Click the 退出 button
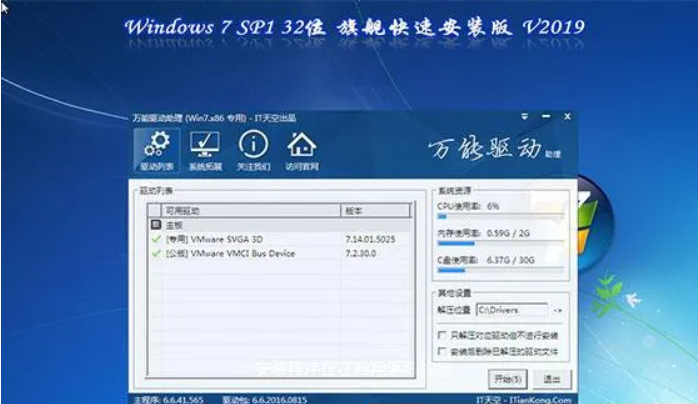This screenshot has height=404, width=698. coord(552,379)
